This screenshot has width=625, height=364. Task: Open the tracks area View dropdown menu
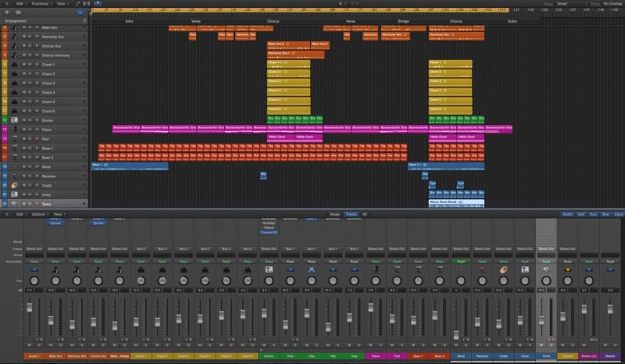[x=62, y=4]
